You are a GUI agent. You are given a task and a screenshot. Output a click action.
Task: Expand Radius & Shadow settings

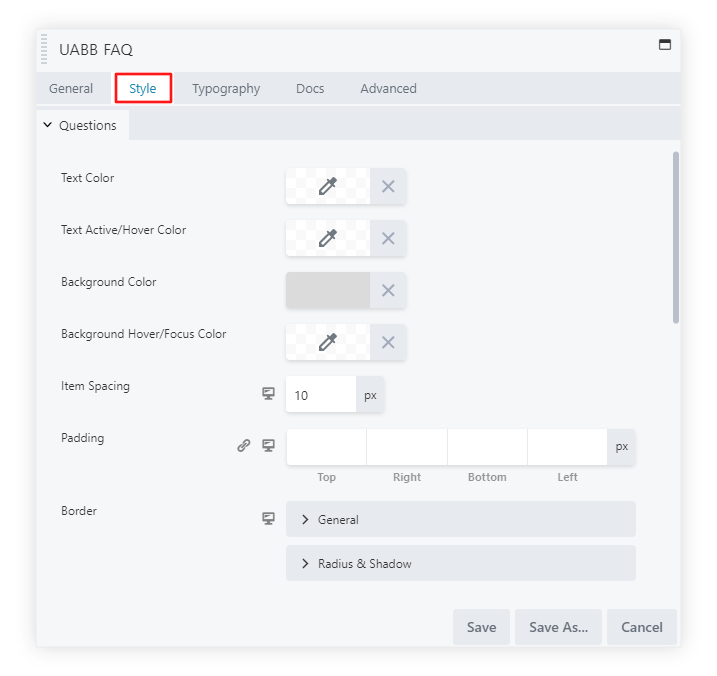[x=460, y=563]
